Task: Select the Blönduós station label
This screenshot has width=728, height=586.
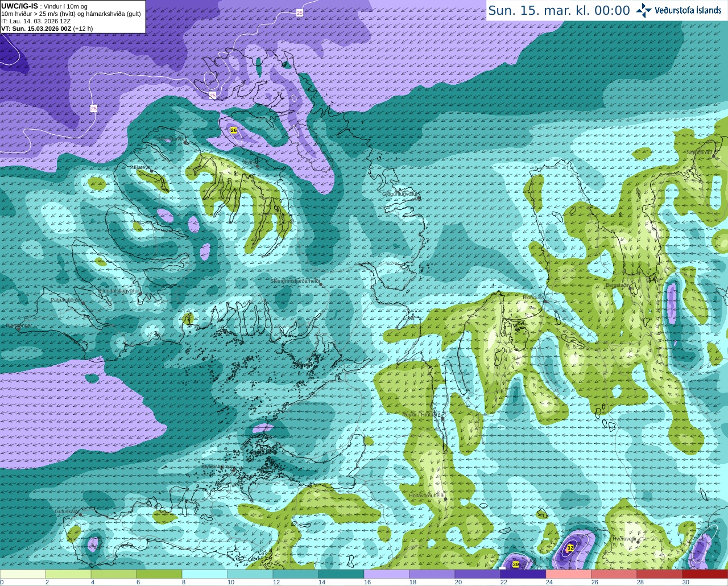Action: point(533,298)
